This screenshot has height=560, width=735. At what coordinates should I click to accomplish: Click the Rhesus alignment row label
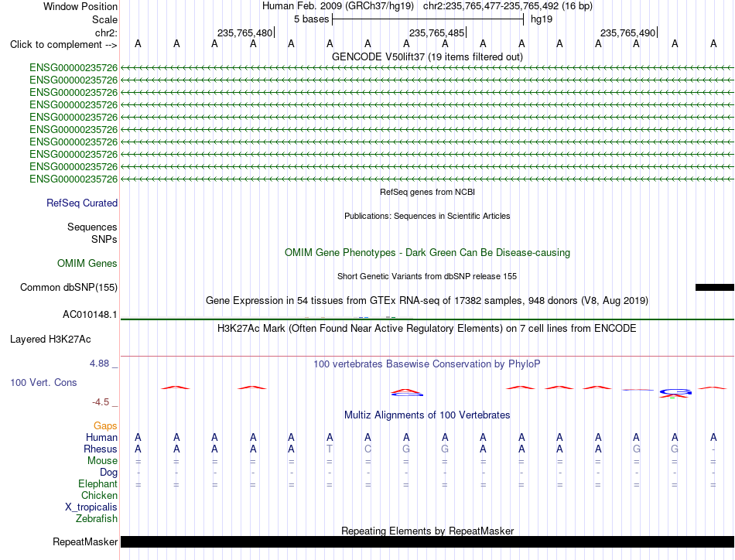(101, 449)
